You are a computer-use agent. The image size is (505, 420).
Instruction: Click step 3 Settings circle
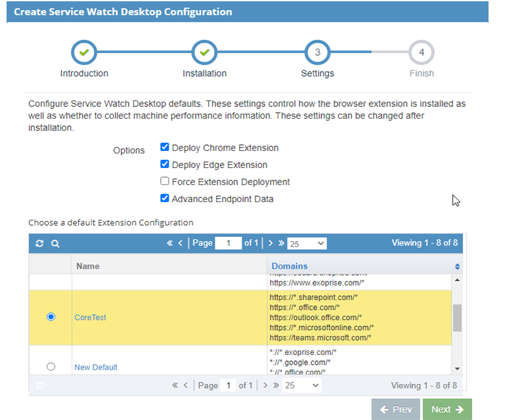[318, 52]
